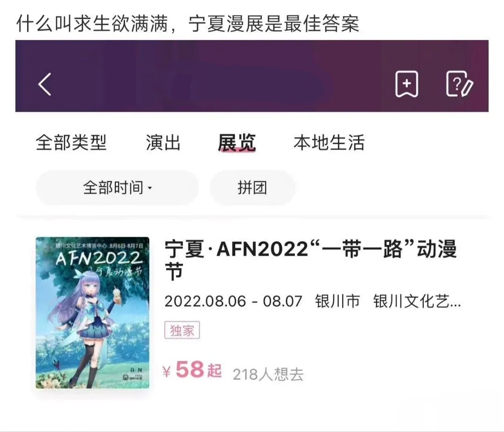This screenshot has height=432, width=504.
Task: Click the 218人想去 count
Action: click(268, 374)
